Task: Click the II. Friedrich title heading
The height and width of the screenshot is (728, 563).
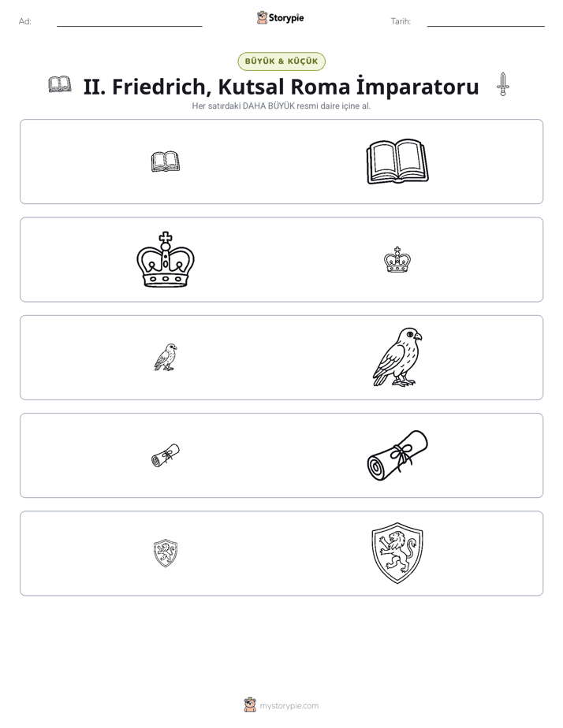Action: tap(281, 87)
